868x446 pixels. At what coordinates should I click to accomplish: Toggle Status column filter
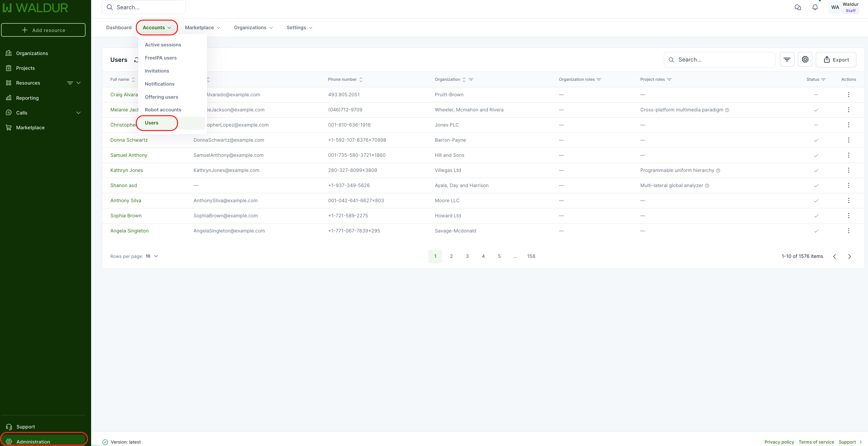point(823,79)
